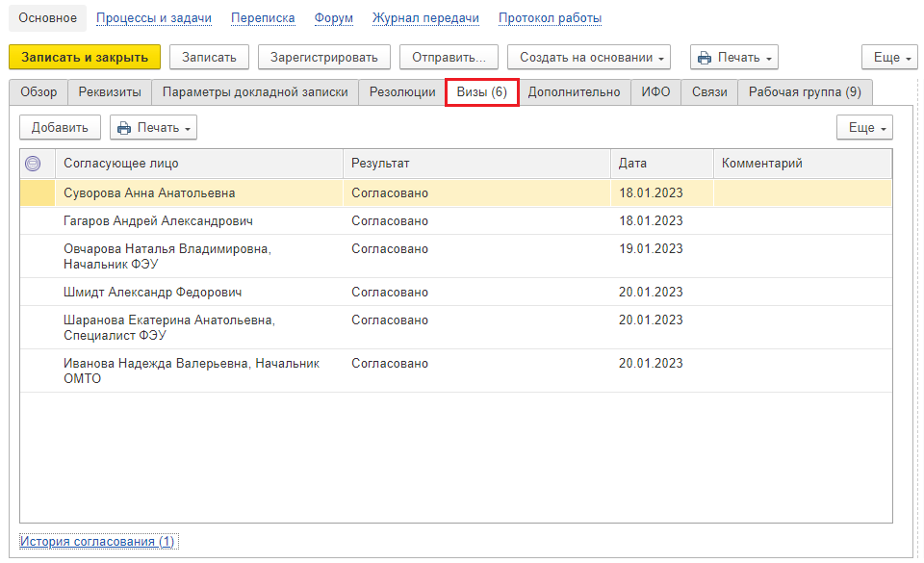Navigate to the Процессы и задачи section
The width and height of the screenshot is (924, 563).
coord(154,18)
